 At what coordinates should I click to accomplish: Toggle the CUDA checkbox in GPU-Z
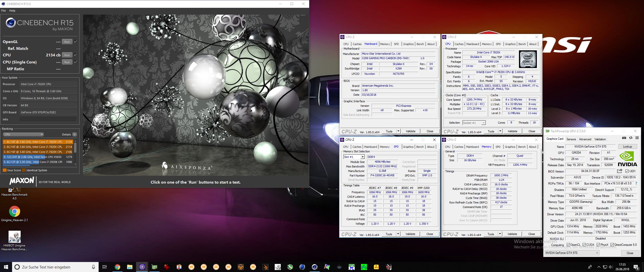tap(584, 245)
